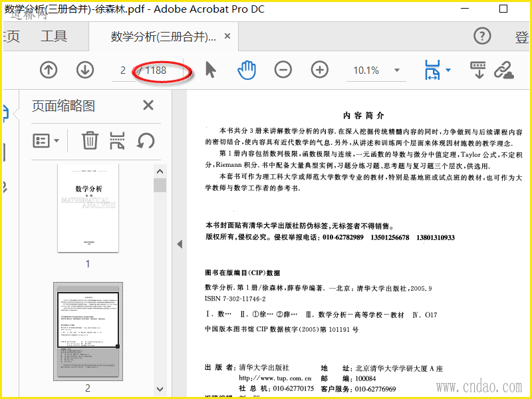Viewport: 532px width, 399px height.
Task: Open the 主页 home tab
Action: pyautogui.click(x=11, y=37)
